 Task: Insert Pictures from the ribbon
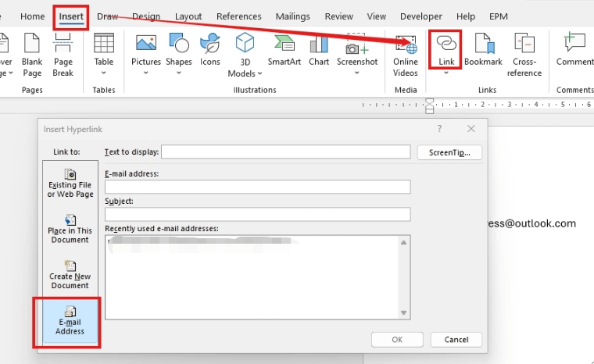(146, 54)
